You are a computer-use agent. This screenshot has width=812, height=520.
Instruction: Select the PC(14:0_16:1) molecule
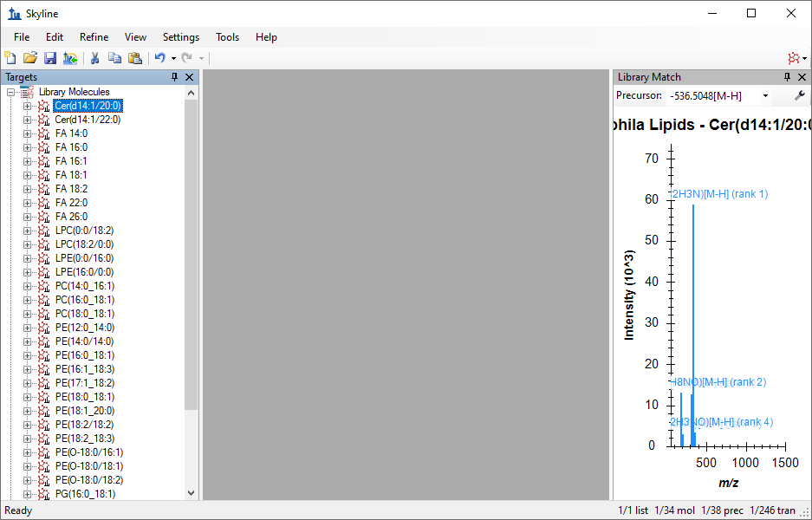85,286
